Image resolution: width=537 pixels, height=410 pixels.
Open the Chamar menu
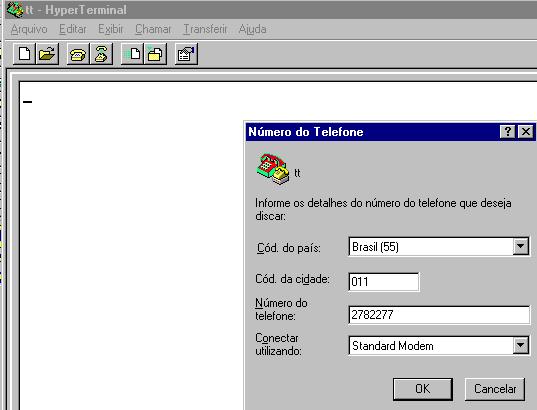tap(153, 29)
